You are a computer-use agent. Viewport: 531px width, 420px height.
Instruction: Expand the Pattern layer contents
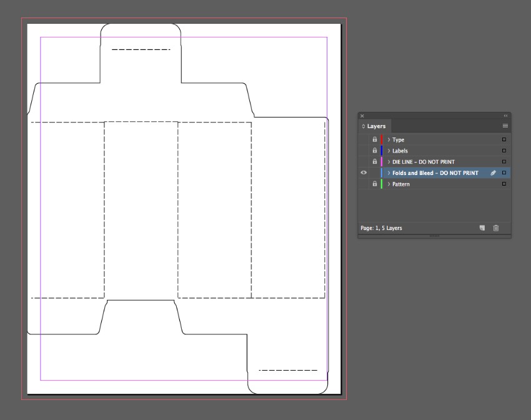tap(389, 184)
